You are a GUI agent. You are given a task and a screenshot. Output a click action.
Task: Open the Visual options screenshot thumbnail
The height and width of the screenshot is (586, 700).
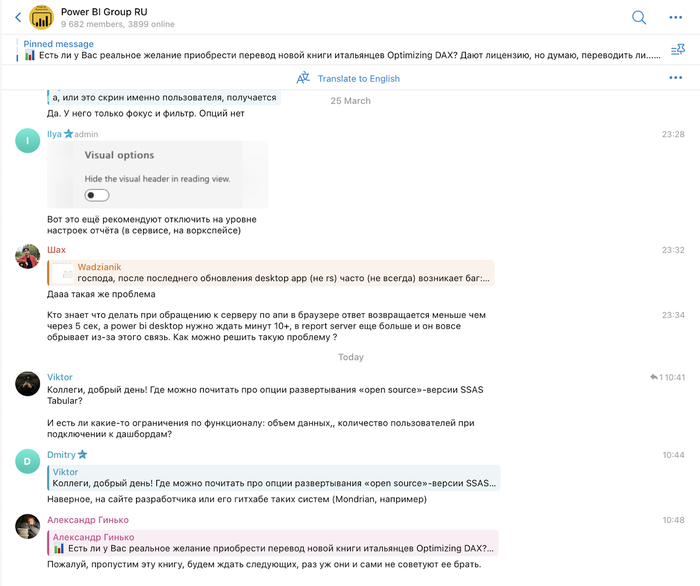coord(157,174)
